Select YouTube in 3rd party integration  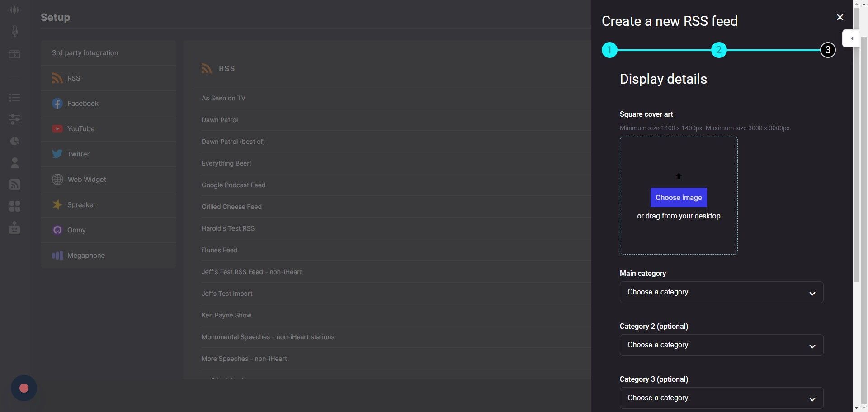click(81, 129)
